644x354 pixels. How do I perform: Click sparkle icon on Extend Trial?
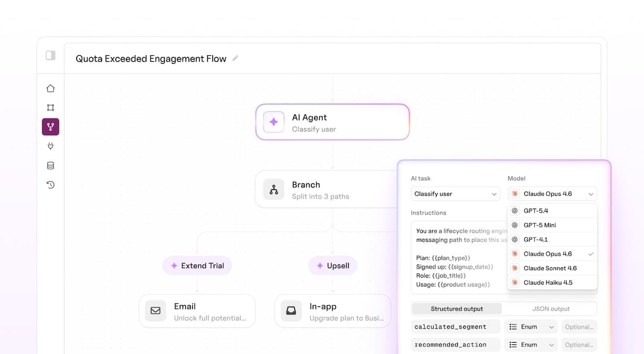174,265
